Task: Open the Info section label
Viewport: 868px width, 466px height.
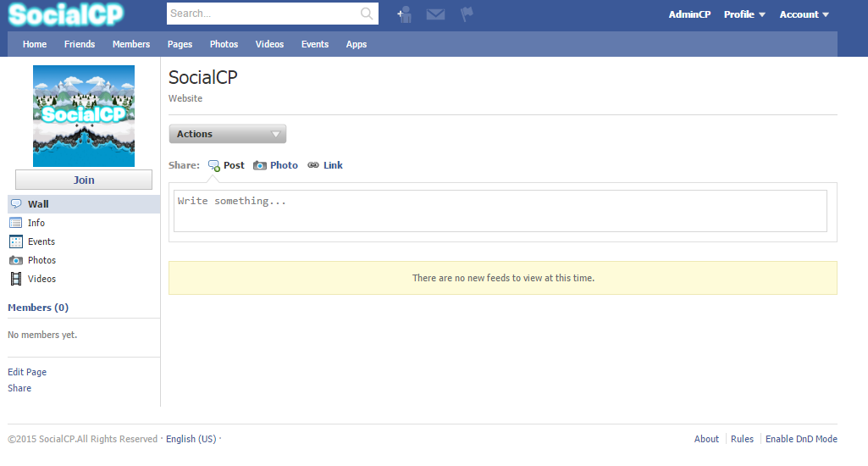Action: tap(36, 223)
